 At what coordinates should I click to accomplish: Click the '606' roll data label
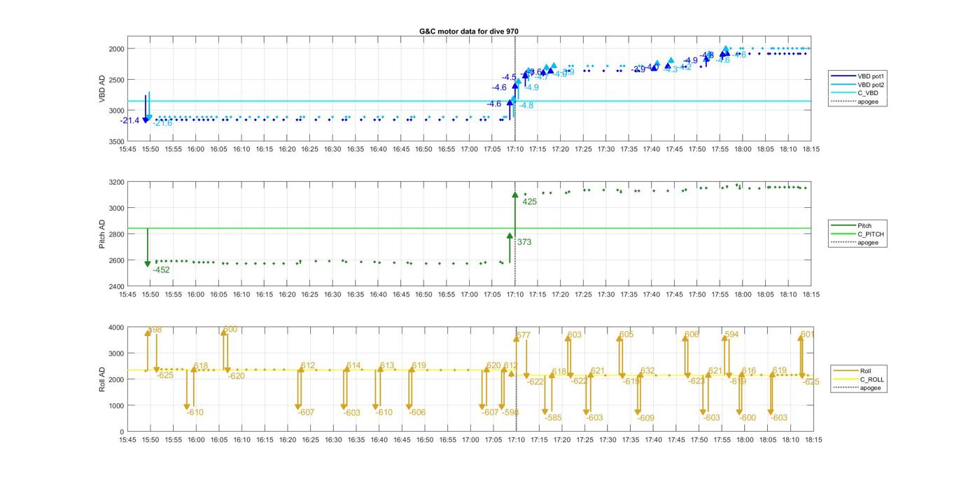[x=692, y=335]
